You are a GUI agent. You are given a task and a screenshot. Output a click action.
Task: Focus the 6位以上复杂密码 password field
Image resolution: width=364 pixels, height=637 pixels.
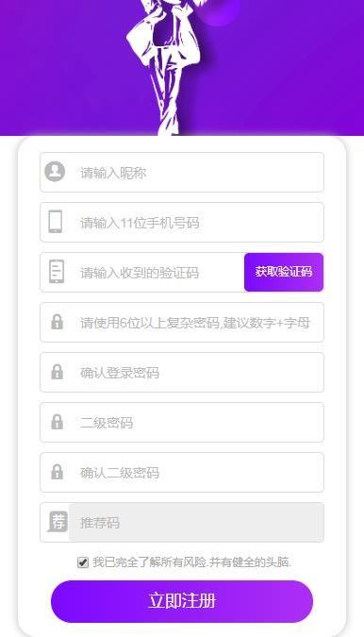coord(182,322)
